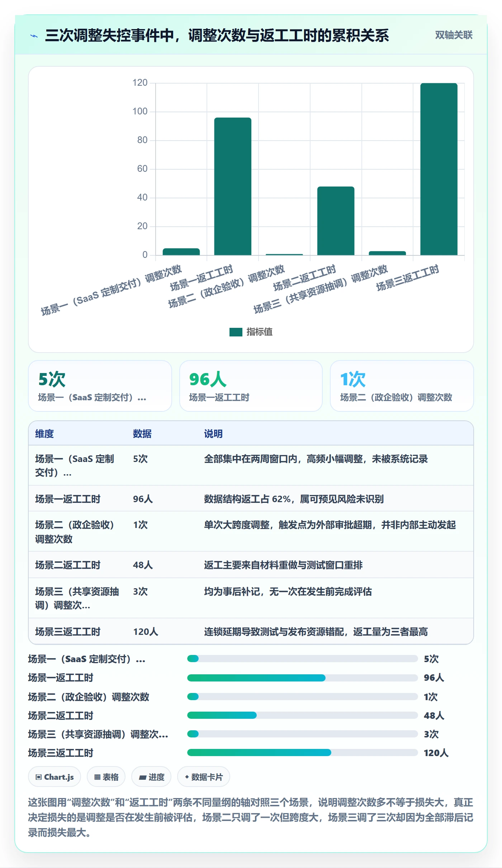Click the progress value 3次

[431, 734]
